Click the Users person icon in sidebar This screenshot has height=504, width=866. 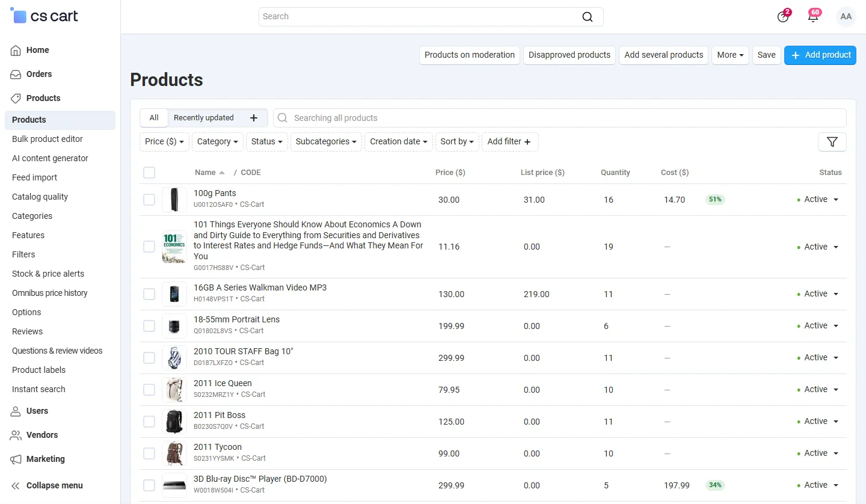pyautogui.click(x=16, y=411)
